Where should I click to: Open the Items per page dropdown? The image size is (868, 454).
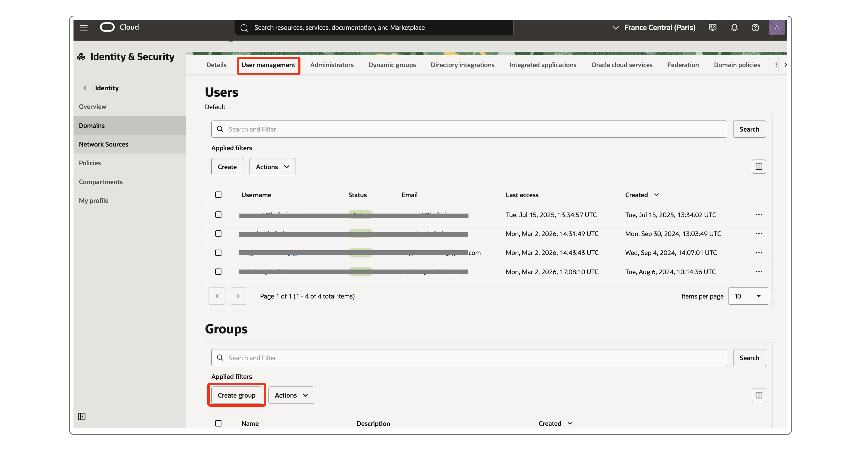(x=748, y=296)
